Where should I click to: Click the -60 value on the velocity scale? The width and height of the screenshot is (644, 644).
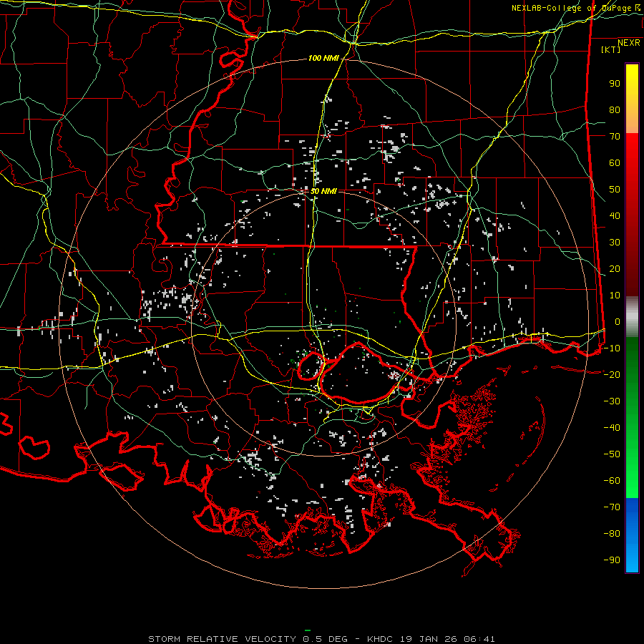pyautogui.click(x=612, y=481)
